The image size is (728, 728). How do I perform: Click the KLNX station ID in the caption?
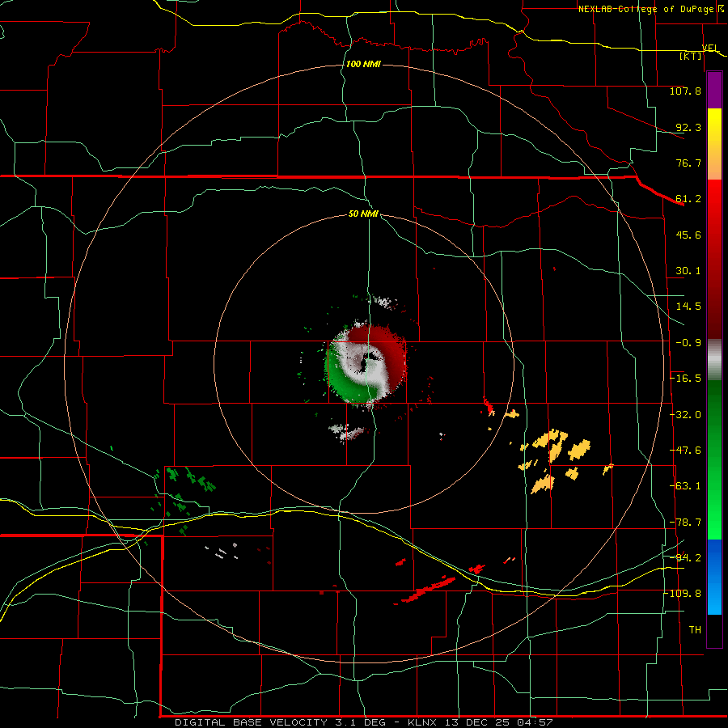click(x=422, y=722)
